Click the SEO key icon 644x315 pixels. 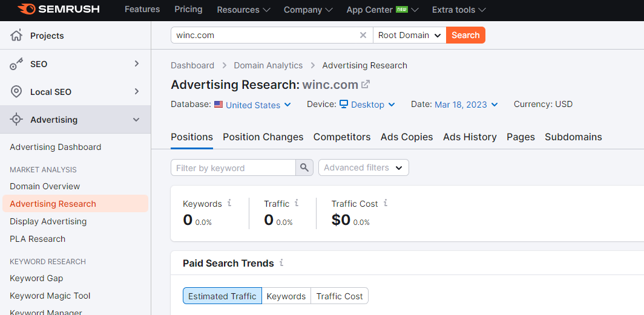[16, 64]
